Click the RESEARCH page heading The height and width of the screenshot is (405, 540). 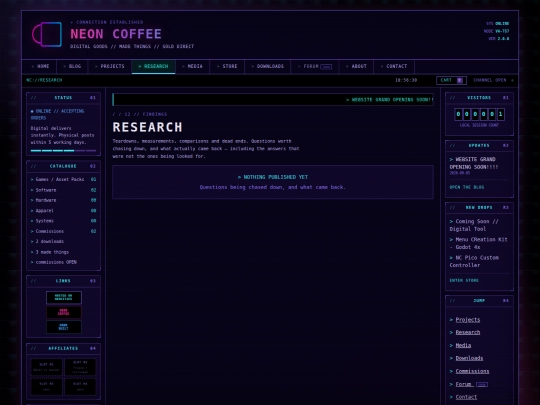(x=147, y=127)
